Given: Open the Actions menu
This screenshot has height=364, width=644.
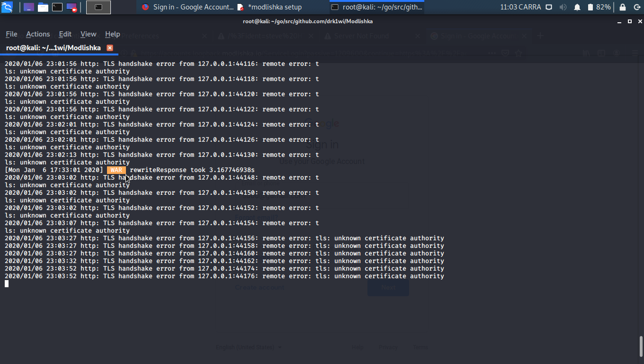Looking at the screenshot, I should [x=38, y=34].
